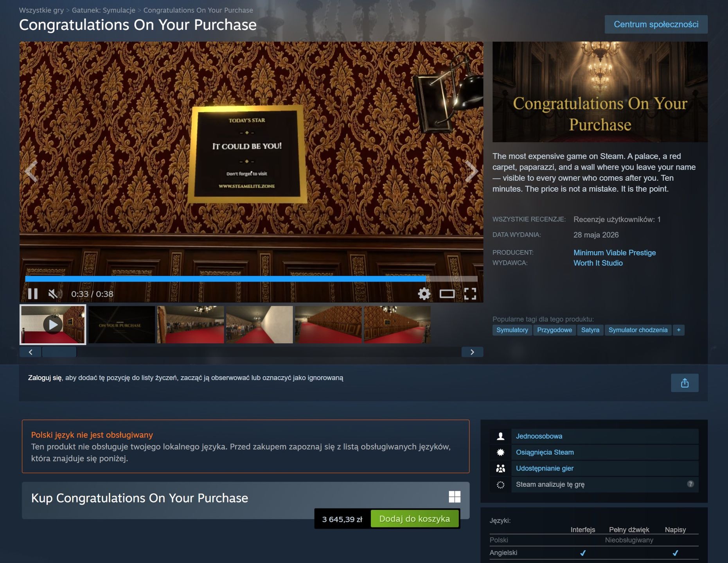Select the fourth thumbnail with white wall
This screenshot has width=728, height=563.
(259, 325)
